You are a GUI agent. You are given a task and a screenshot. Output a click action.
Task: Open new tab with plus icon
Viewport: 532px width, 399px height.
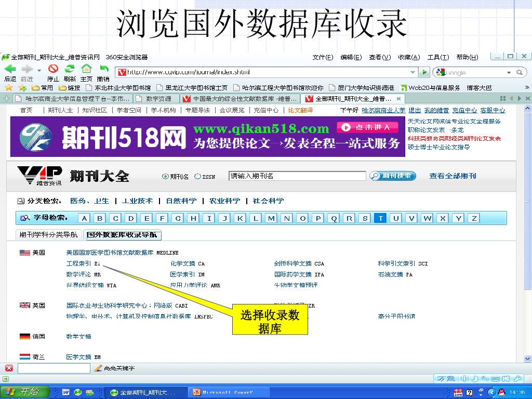point(6,98)
